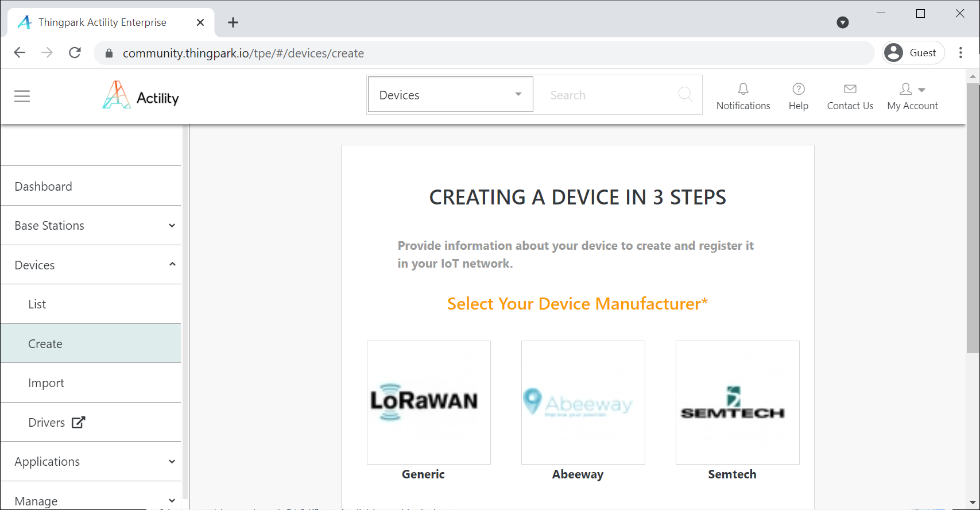The width and height of the screenshot is (980, 510).
Task: Click 'Select Your Device Manufacturer' heading
Action: click(578, 303)
